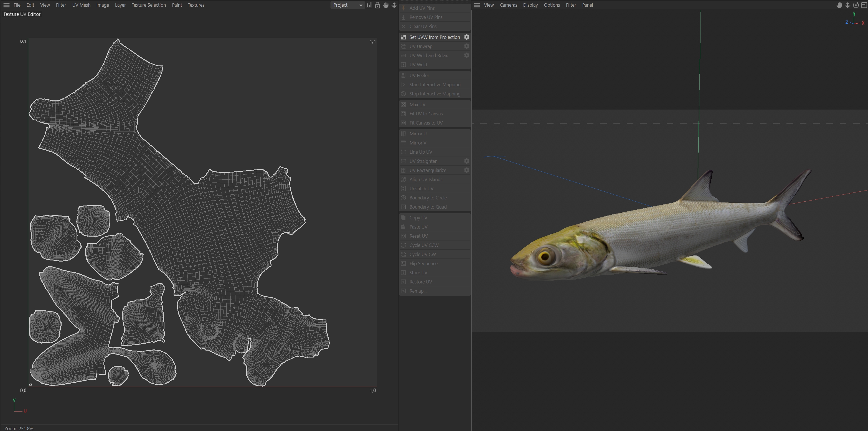Click the toggle active view icon in viewport
This screenshot has height=431, width=868.
click(x=864, y=5)
